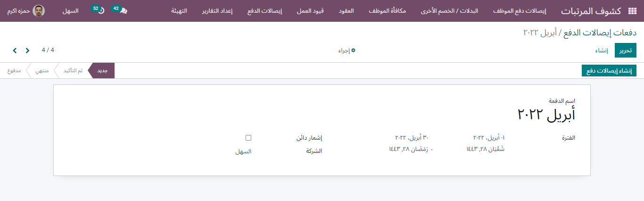The width and height of the screenshot is (644, 201).
Task: Toggle the إشعار دائن checkbox
Action: click(248, 138)
